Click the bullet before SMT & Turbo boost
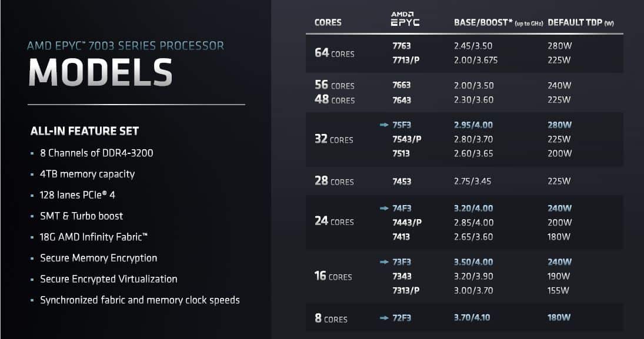This screenshot has height=339, width=644. point(32,216)
